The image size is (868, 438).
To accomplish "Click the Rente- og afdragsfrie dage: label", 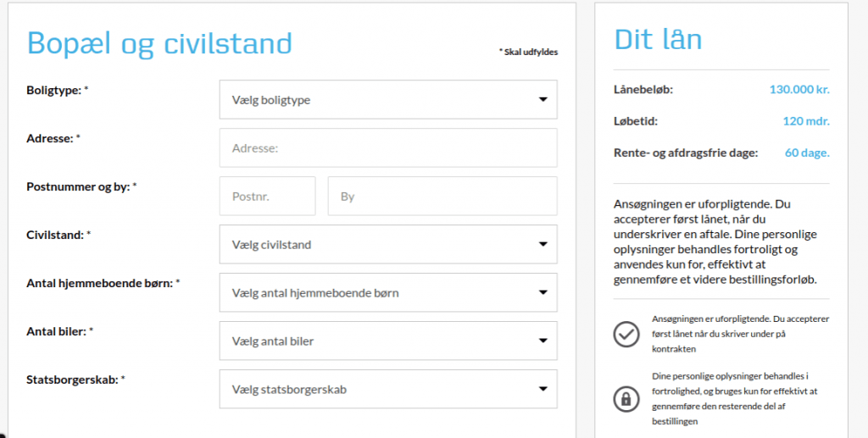I will click(x=686, y=153).
